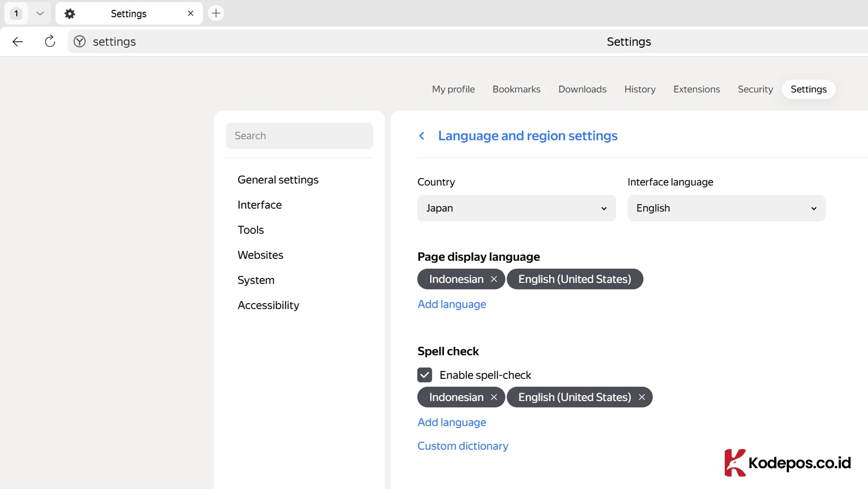Image resolution: width=868 pixels, height=489 pixels.
Task: Click the settings Search field
Action: click(x=299, y=136)
